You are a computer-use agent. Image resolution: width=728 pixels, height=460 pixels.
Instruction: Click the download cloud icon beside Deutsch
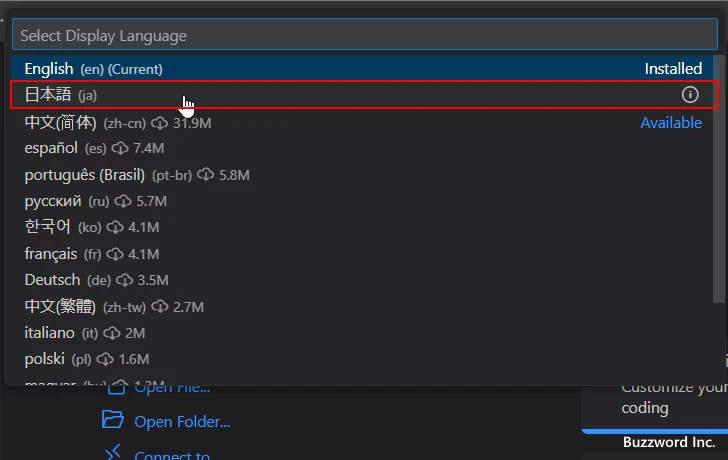coord(125,280)
